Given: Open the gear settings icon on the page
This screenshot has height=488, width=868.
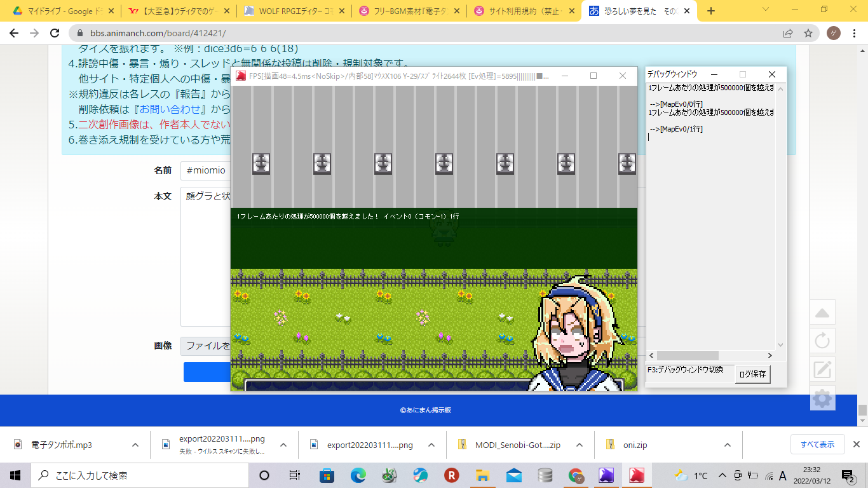Looking at the screenshot, I should [822, 398].
